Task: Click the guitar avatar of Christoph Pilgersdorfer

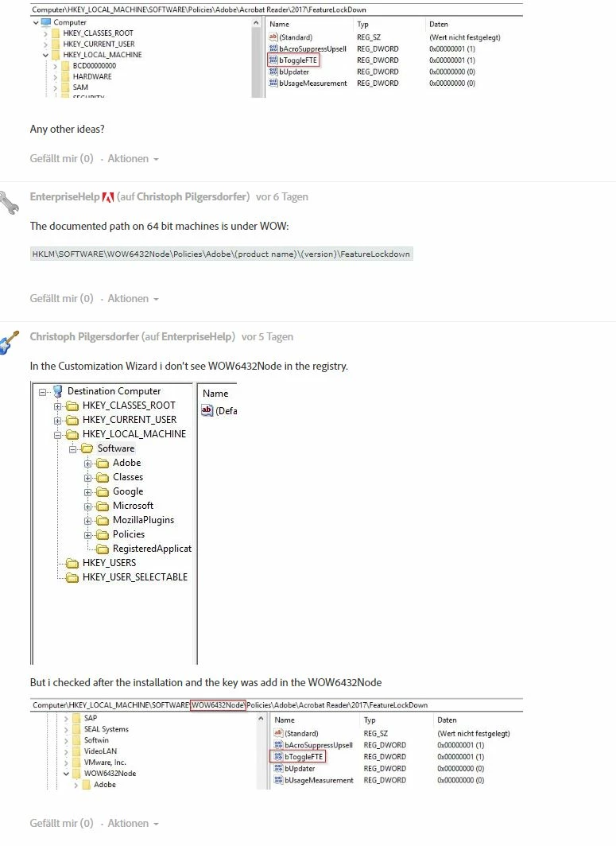Action: click(x=10, y=342)
